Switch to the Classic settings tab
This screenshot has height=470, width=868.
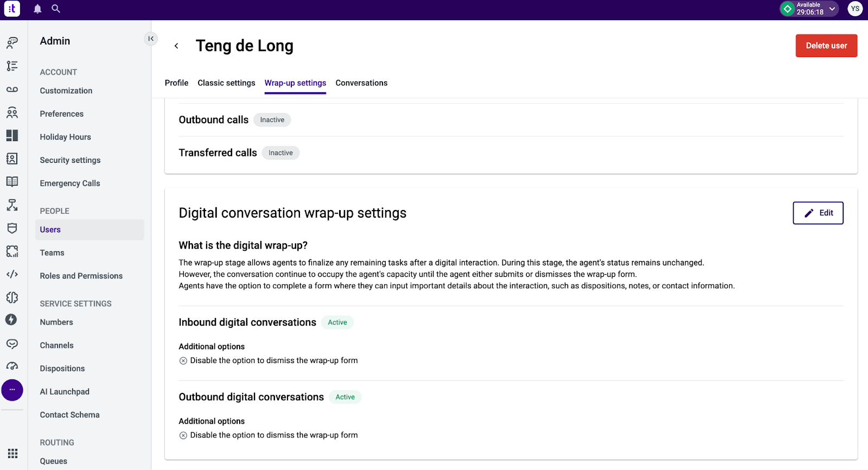[x=226, y=83]
